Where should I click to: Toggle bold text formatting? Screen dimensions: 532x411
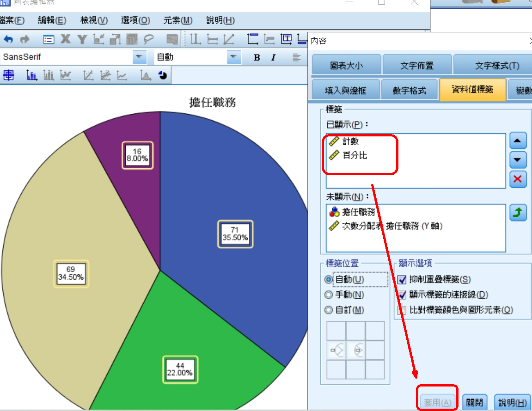(257, 58)
